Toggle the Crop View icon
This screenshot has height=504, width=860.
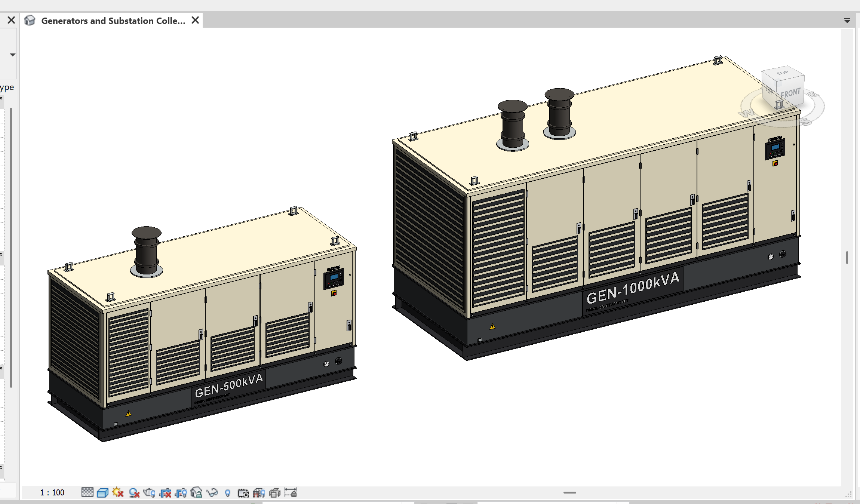click(x=165, y=493)
